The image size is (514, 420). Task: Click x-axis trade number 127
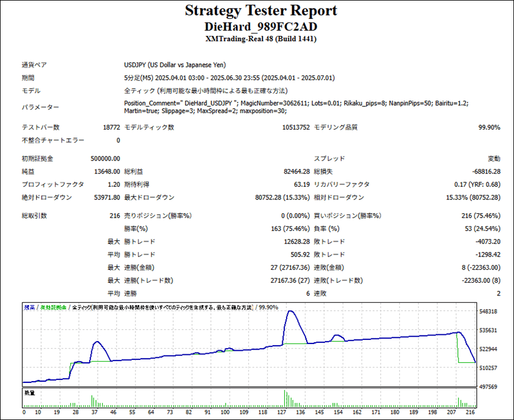[x=282, y=412]
